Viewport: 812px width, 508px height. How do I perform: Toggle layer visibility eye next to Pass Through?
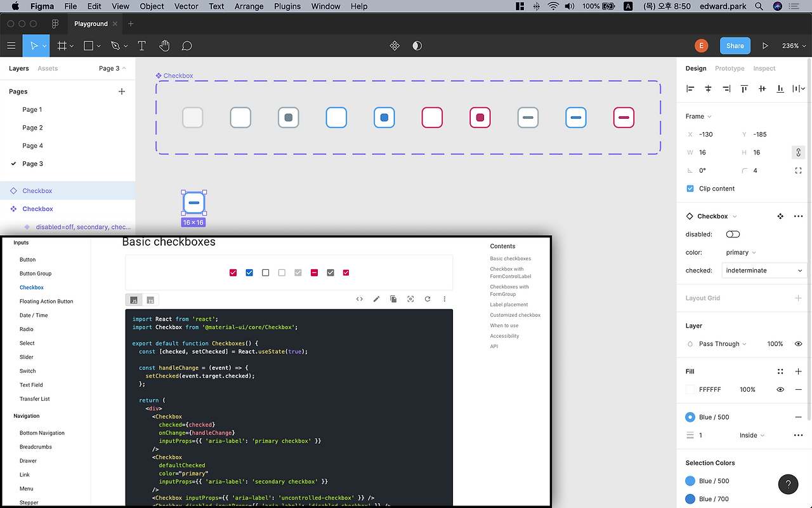click(x=798, y=344)
